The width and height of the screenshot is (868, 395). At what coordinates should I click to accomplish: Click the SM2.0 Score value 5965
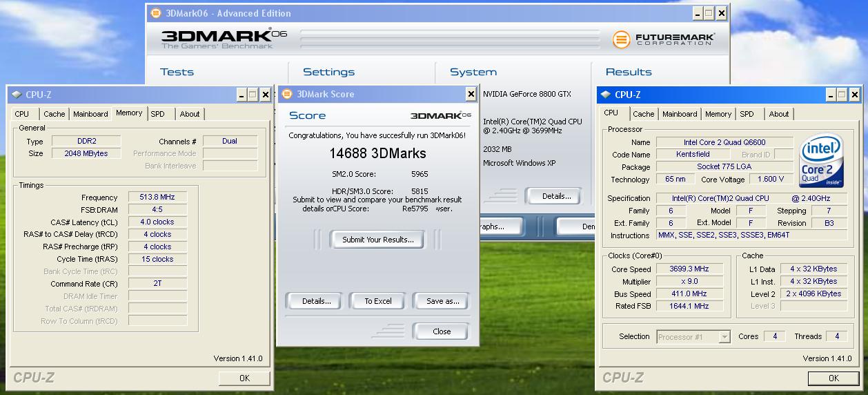(420, 175)
